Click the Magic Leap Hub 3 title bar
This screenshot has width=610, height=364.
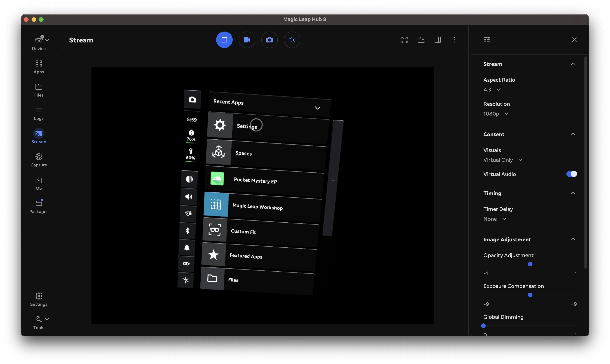[305, 19]
